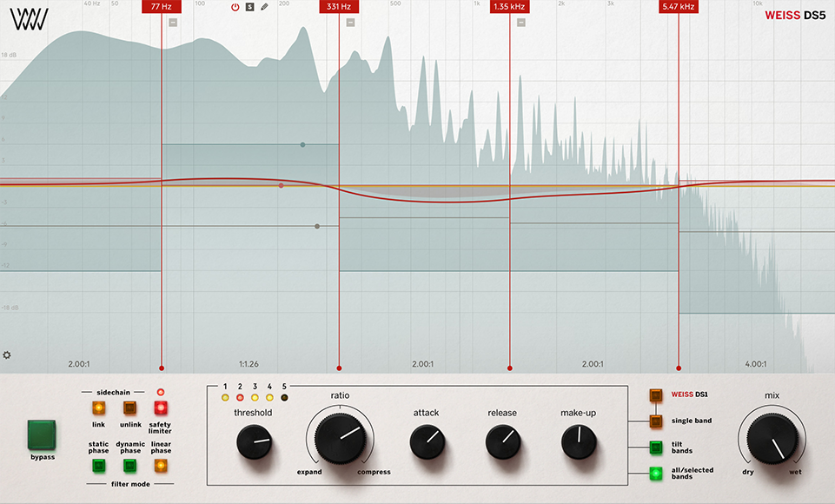
Task: Click the dry/wet mix knob
Action: [772, 438]
